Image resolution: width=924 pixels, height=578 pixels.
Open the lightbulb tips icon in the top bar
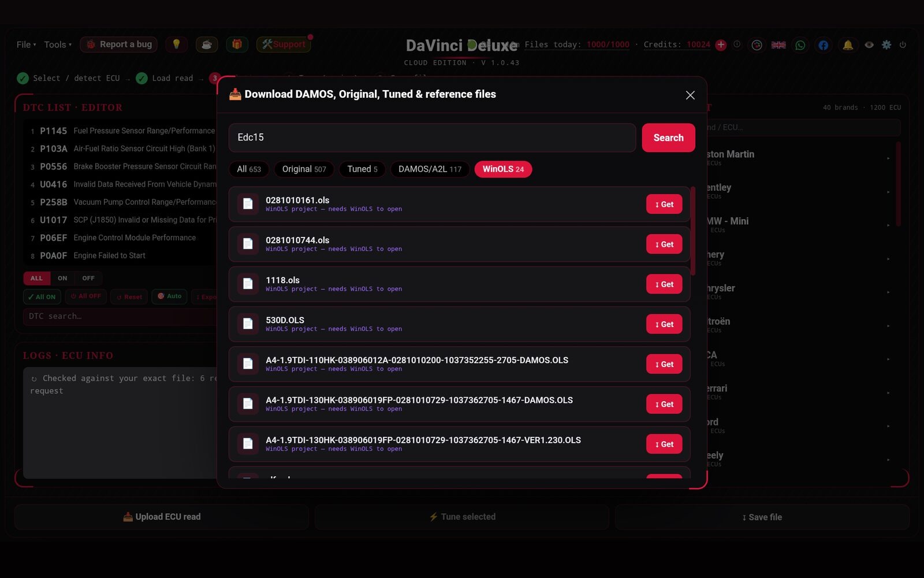coord(176,45)
